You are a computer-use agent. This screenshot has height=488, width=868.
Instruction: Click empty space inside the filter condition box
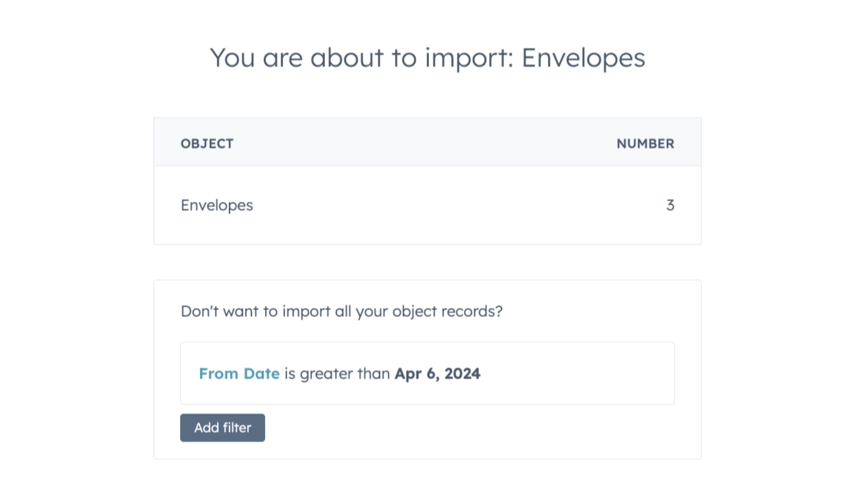582,373
